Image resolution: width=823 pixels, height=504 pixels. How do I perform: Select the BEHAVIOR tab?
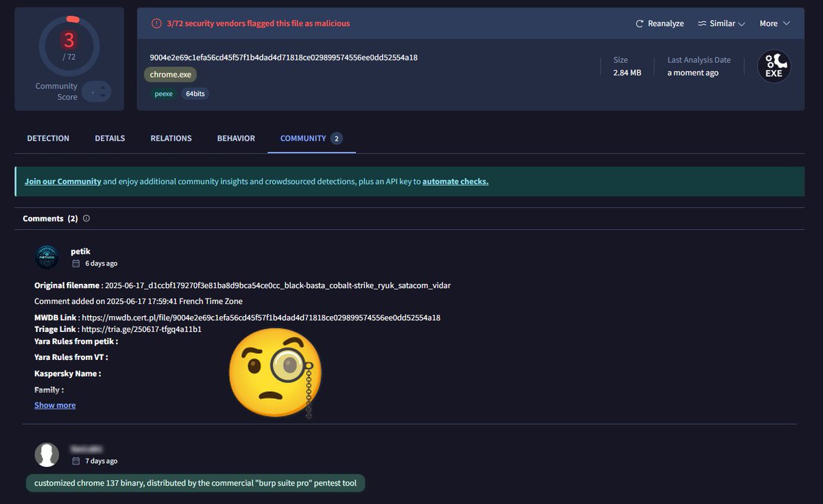[x=236, y=139]
